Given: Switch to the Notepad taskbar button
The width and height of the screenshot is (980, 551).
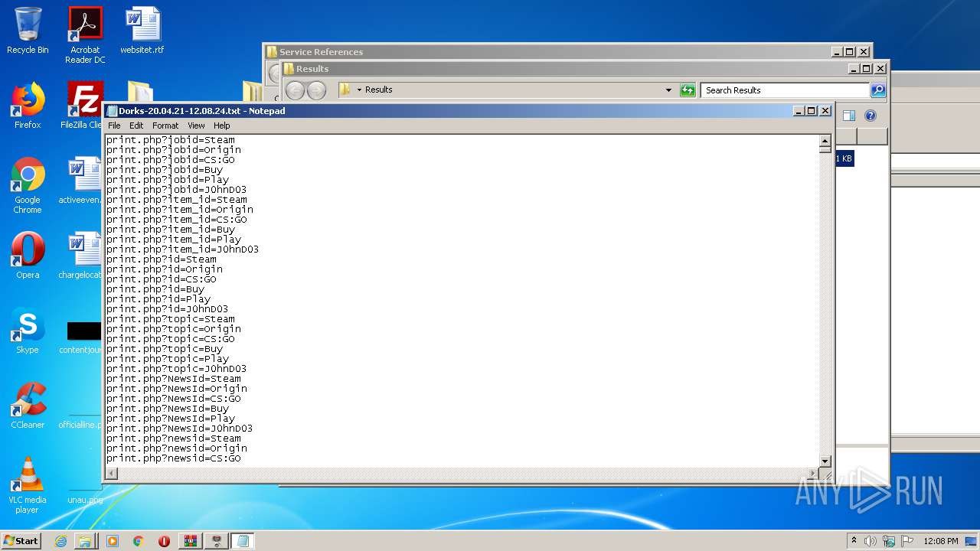Looking at the screenshot, I should click(x=243, y=541).
